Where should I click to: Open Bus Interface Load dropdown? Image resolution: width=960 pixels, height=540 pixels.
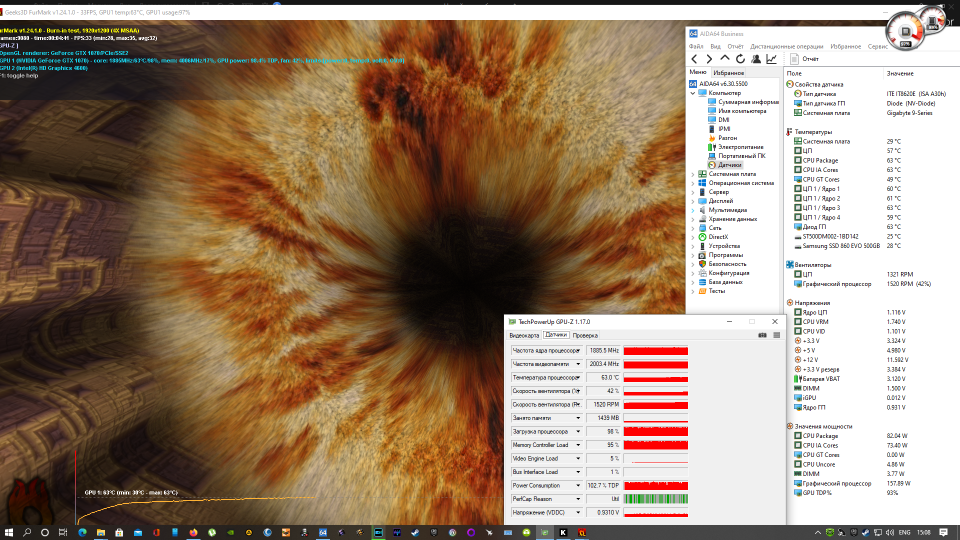point(578,472)
